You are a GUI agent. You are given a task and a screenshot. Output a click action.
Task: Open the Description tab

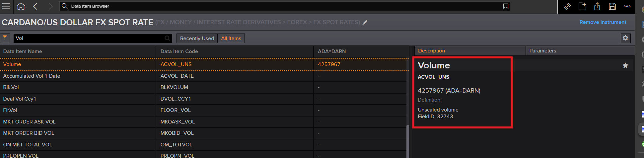click(x=470, y=51)
